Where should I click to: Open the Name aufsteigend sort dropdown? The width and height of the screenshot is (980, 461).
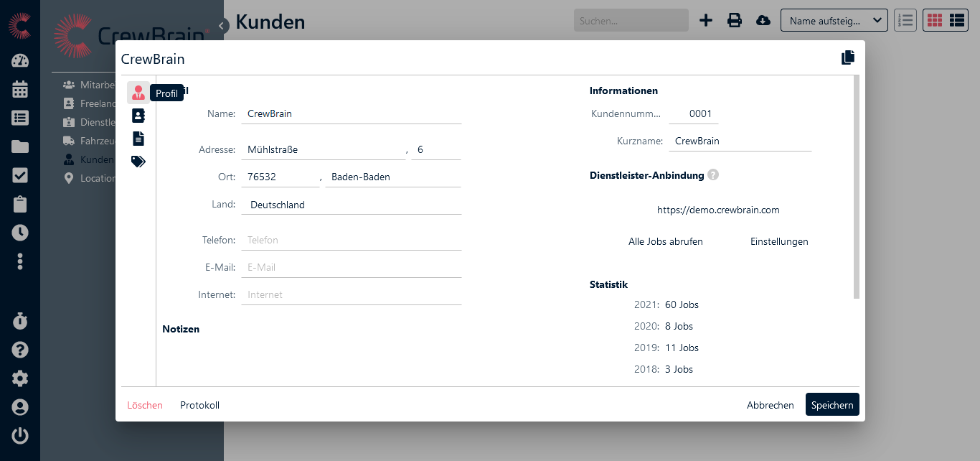click(x=834, y=21)
